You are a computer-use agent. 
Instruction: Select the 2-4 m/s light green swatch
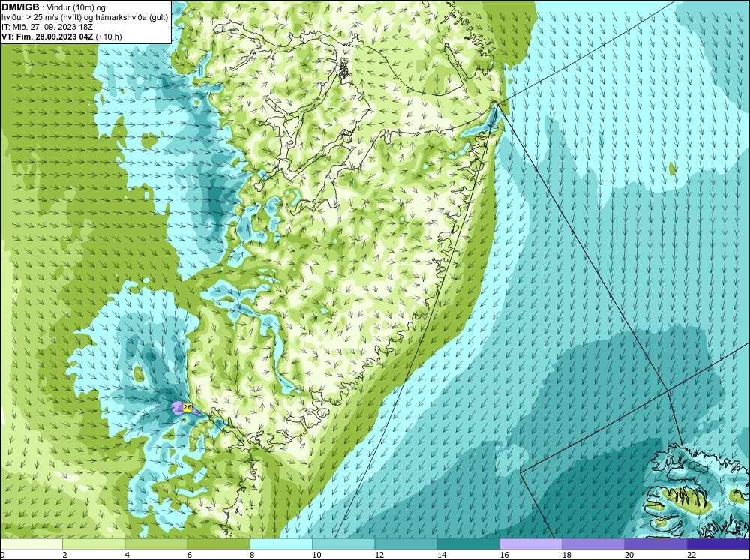[94, 544]
